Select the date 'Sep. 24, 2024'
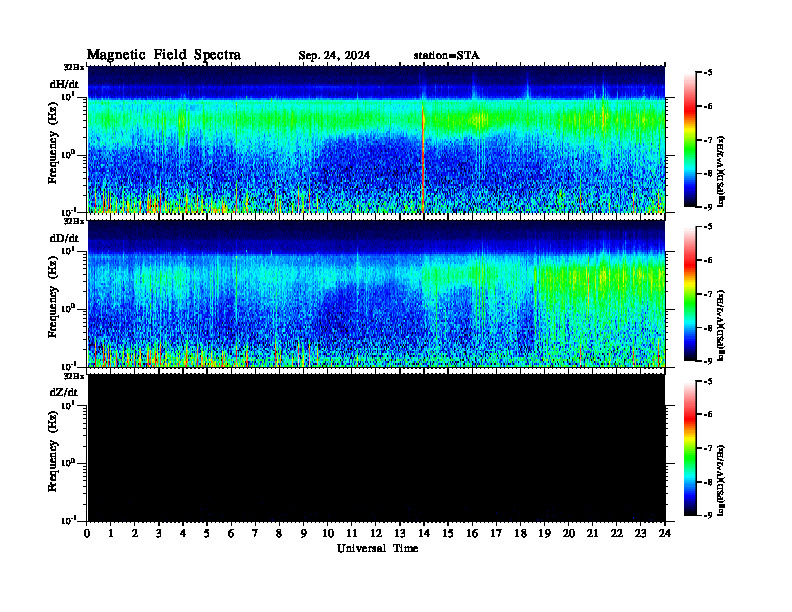 tap(334, 56)
